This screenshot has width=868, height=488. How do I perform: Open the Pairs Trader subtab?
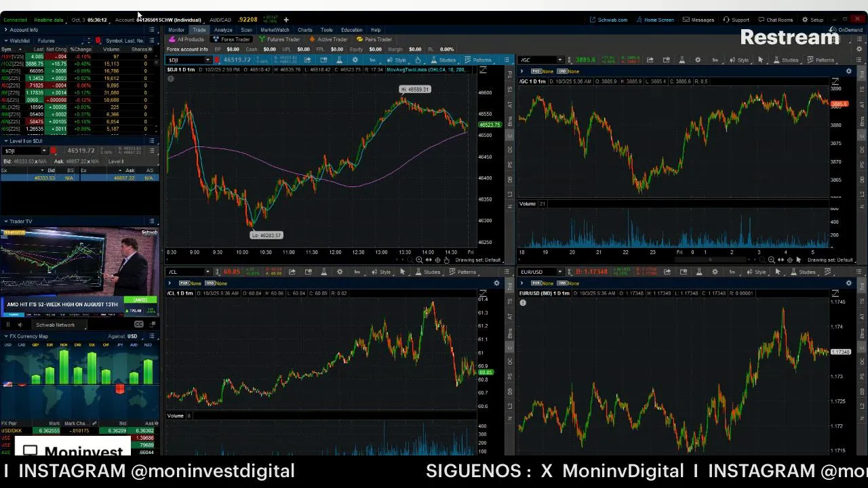click(x=374, y=39)
